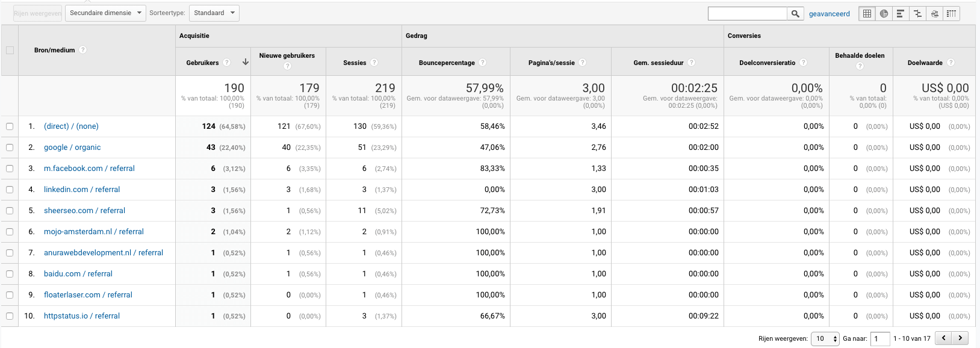The width and height of the screenshot is (980, 348).
Task: Go to next page of results
Action: (x=960, y=338)
